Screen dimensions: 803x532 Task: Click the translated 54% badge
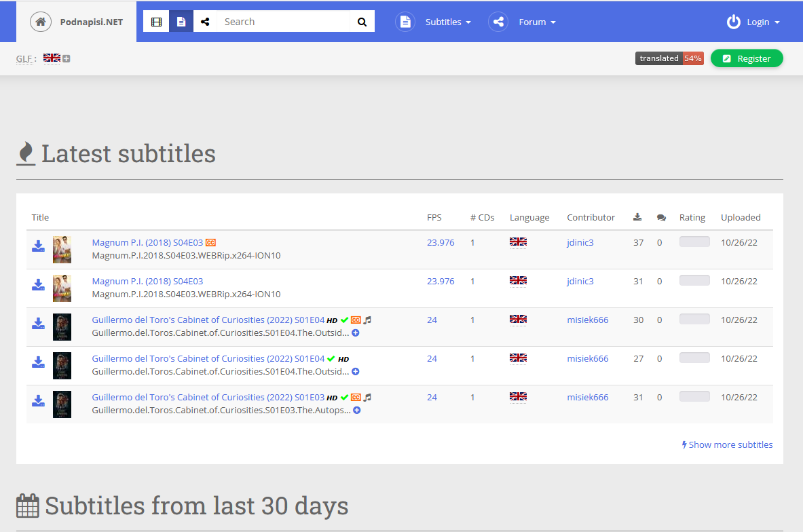[669, 58]
